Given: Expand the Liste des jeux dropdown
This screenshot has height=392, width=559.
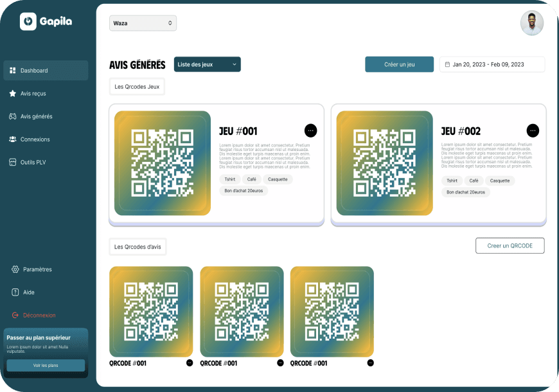Looking at the screenshot, I should (x=207, y=64).
